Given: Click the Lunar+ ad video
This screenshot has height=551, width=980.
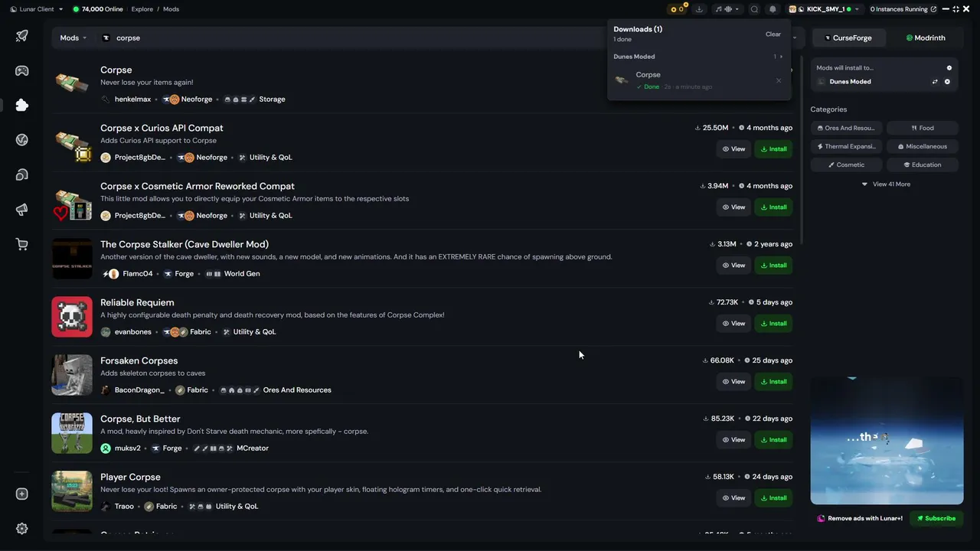Looking at the screenshot, I should (x=887, y=440).
